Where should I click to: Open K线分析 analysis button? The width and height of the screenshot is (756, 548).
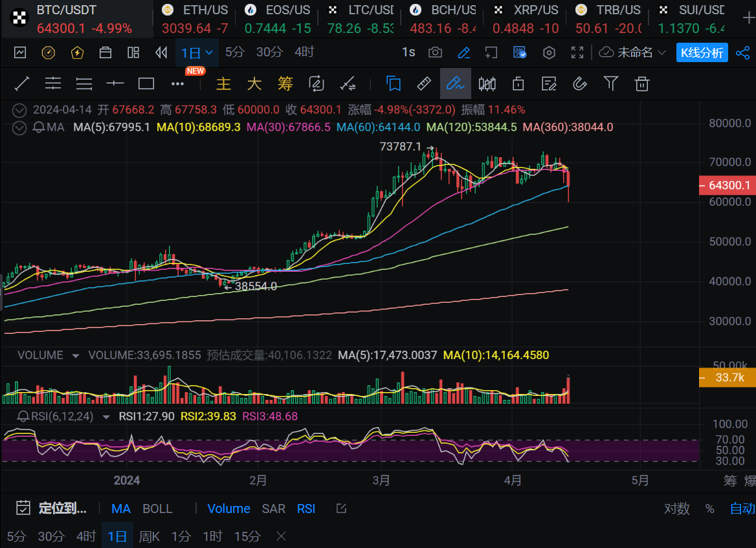pos(702,52)
